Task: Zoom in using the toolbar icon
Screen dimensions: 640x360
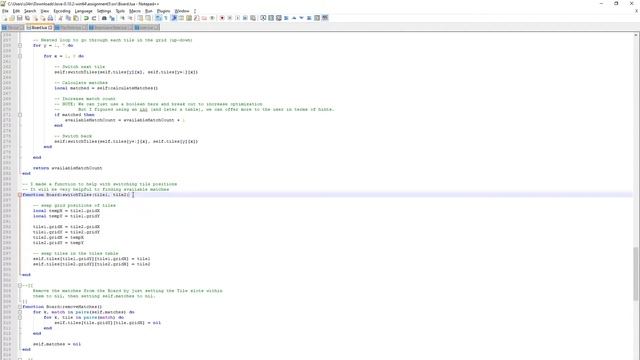Action: pos(122,18)
